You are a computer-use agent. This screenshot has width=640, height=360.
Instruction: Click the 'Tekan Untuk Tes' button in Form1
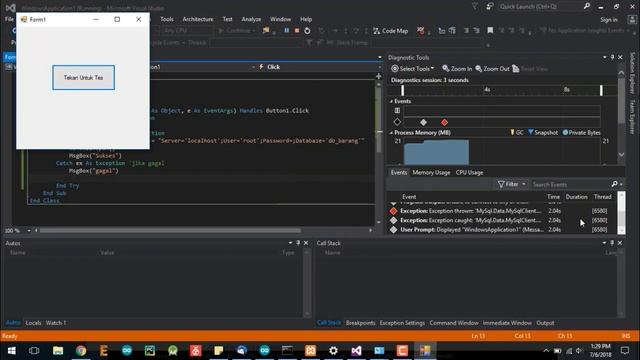click(x=83, y=78)
